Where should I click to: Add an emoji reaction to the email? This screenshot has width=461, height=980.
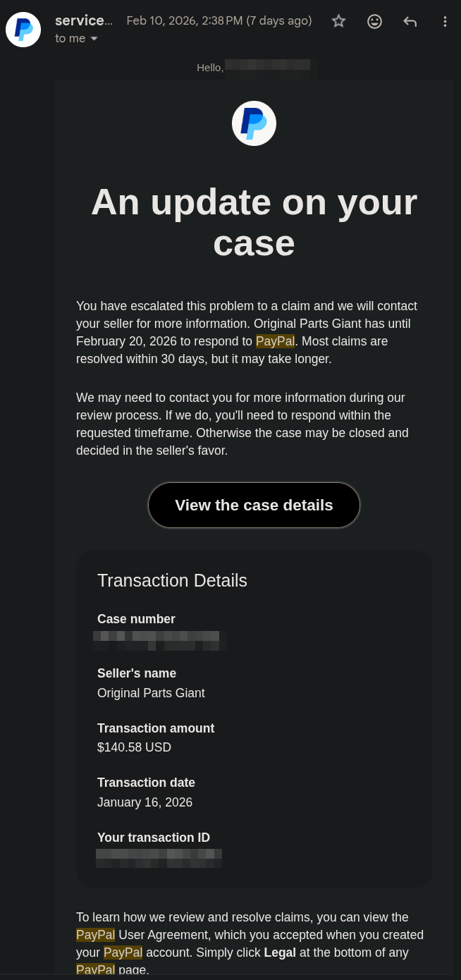click(375, 21)
